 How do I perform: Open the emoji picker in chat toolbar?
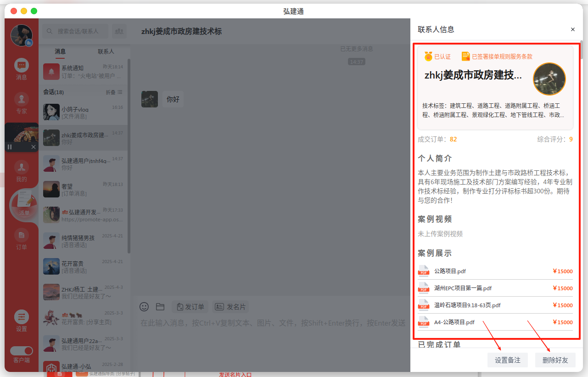pyautogui.click(x=144, y=307)
